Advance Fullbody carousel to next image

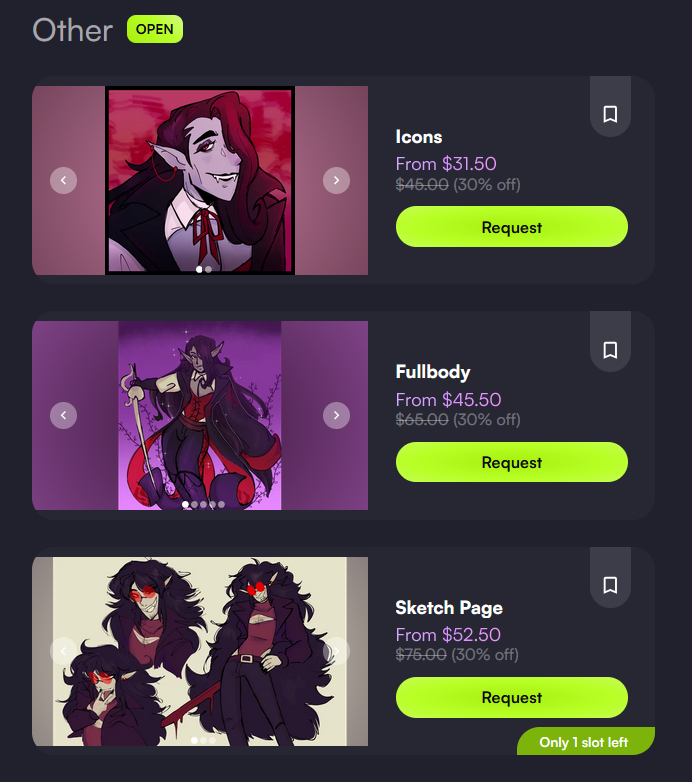click(337, 415)
